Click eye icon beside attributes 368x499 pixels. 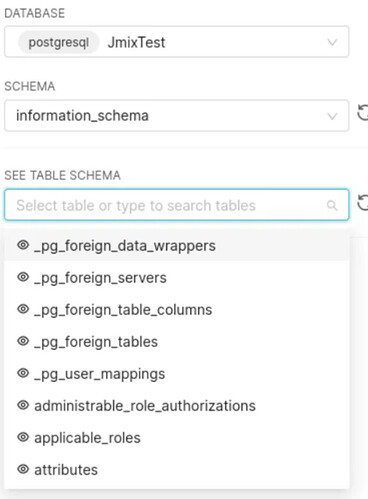[x=23, y=469]
